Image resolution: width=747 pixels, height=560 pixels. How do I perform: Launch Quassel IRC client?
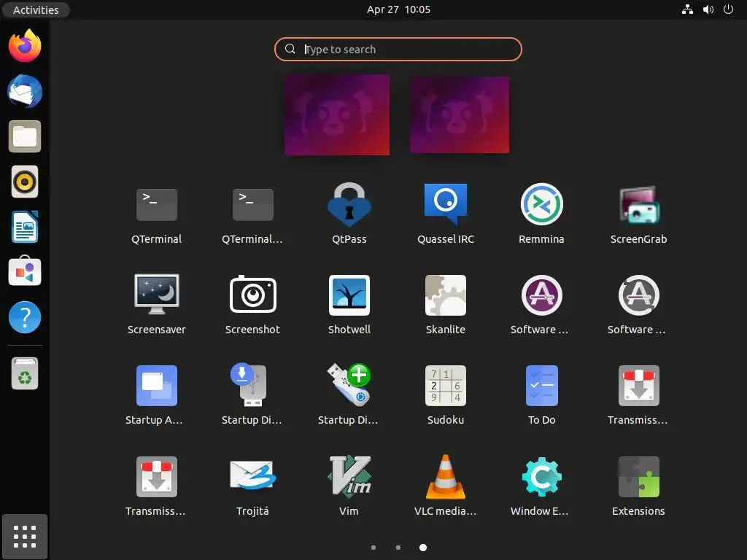tap(446, 205)
